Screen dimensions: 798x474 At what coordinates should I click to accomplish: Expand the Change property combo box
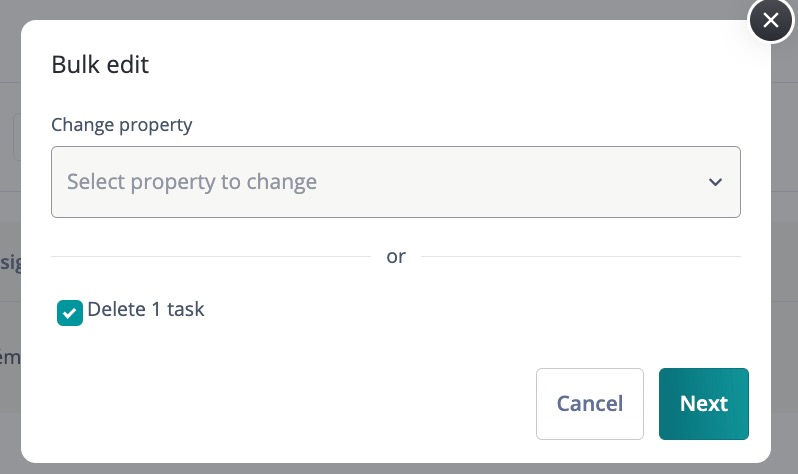pos(395,182)
